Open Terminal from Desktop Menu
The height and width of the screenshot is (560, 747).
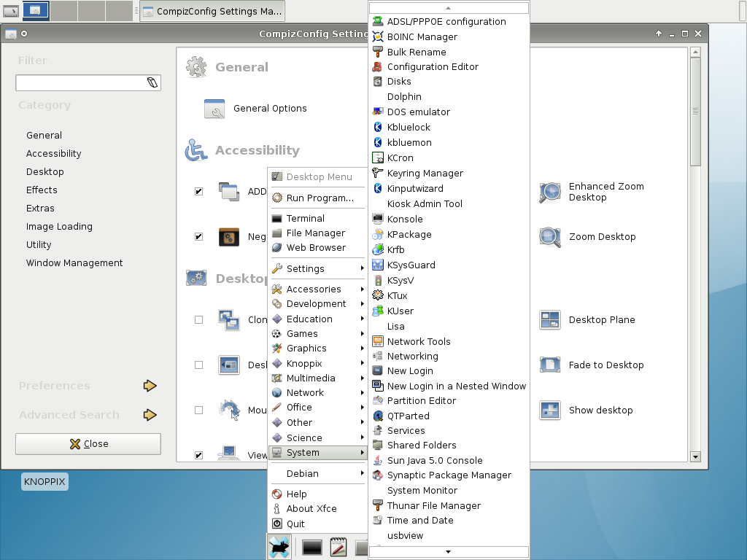[x=318, y=218]
